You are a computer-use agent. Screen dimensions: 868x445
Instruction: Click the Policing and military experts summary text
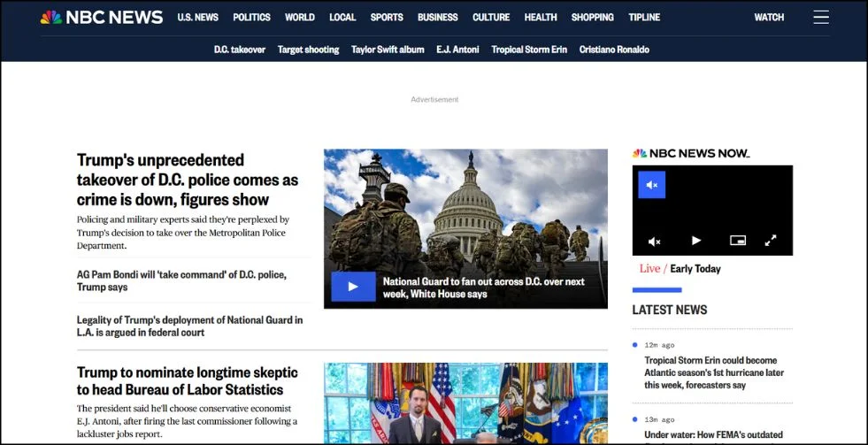click(x=183, y=233)
